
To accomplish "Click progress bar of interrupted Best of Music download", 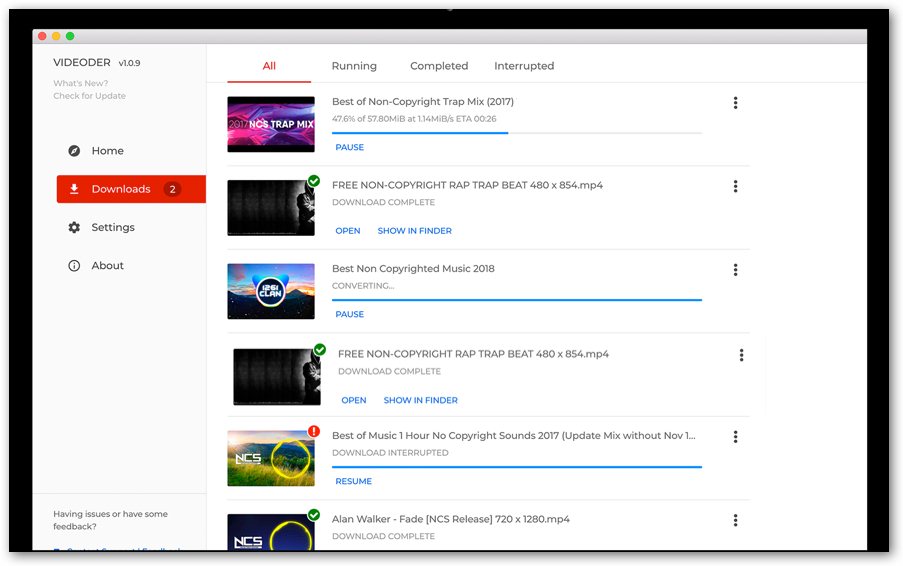I will 517,467.
